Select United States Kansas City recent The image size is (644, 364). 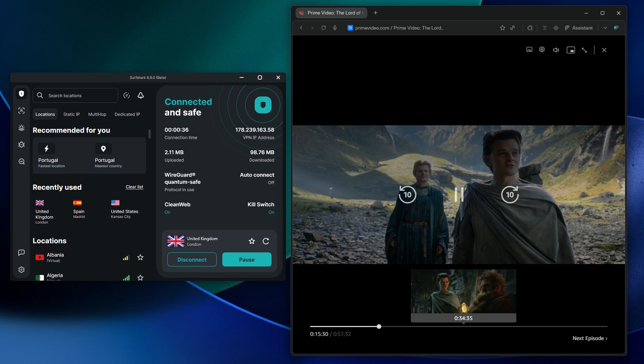click(125, 209)
